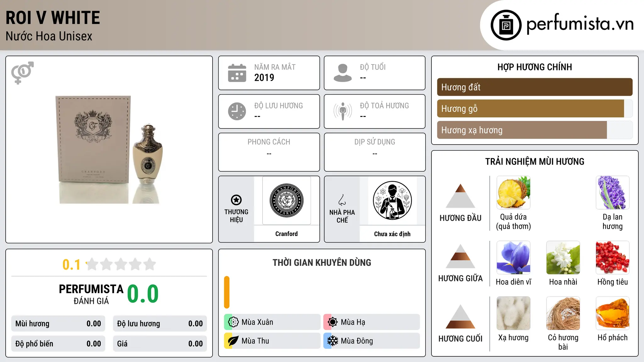Click the Chưa xác định perfumer label
644x362 pixels.
(392, 234)
